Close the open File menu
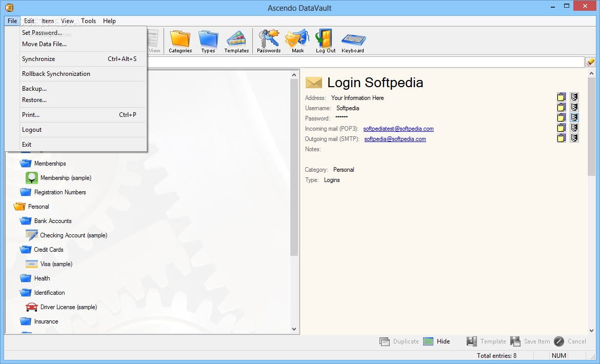 click(x=12, y=21)
